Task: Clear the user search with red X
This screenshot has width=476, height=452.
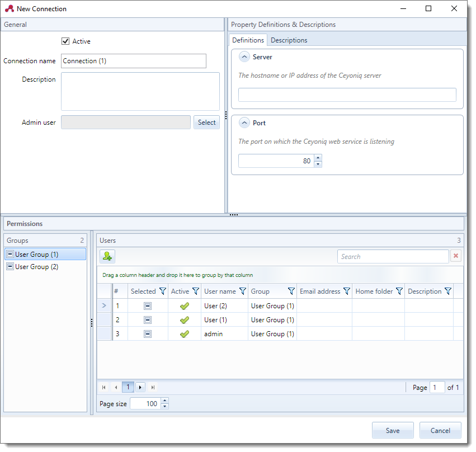Action: tap(456, 257)
